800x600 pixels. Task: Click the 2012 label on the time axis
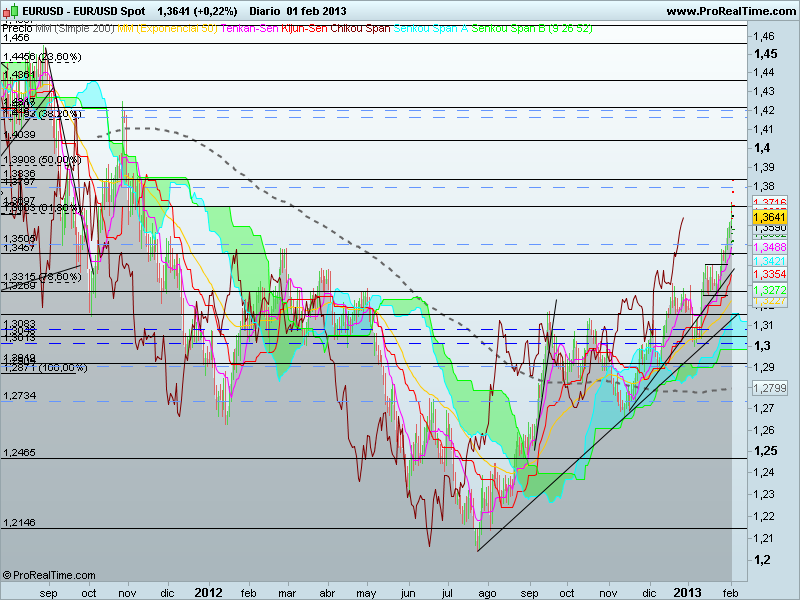(208, 592)
